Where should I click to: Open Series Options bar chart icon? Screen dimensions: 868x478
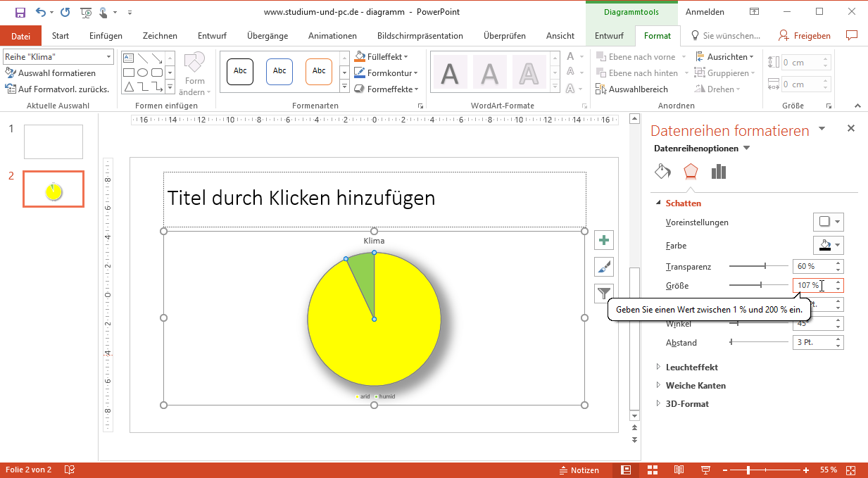tap(718, 172)
